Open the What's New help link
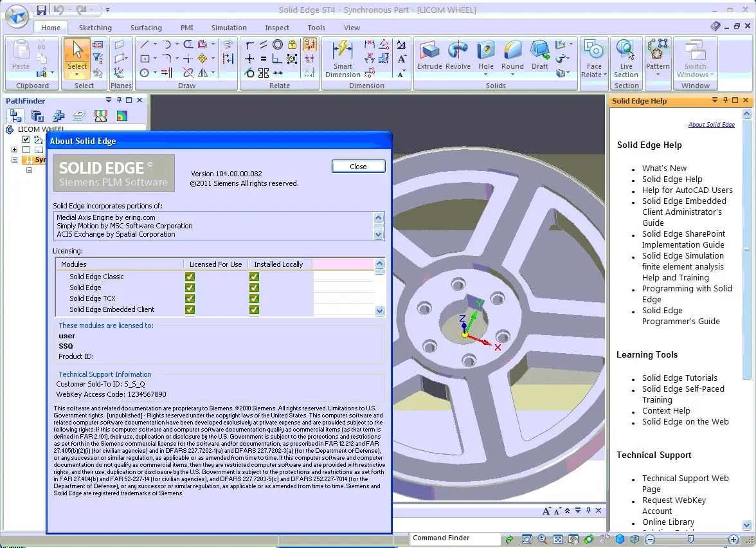This screenshot has height=548, width=756. coord(664,169)
